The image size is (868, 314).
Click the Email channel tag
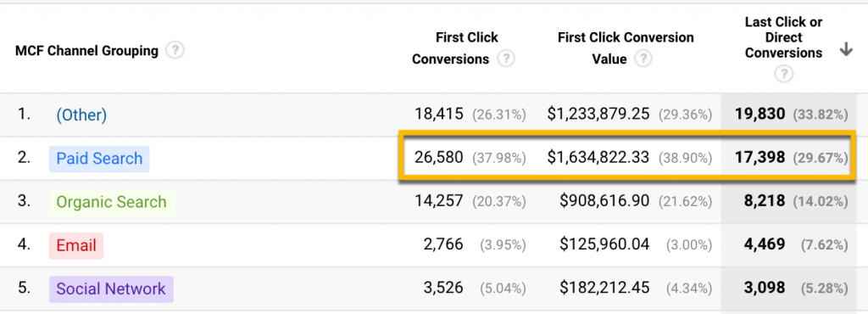pyautogui.click(x=76, y=244)
